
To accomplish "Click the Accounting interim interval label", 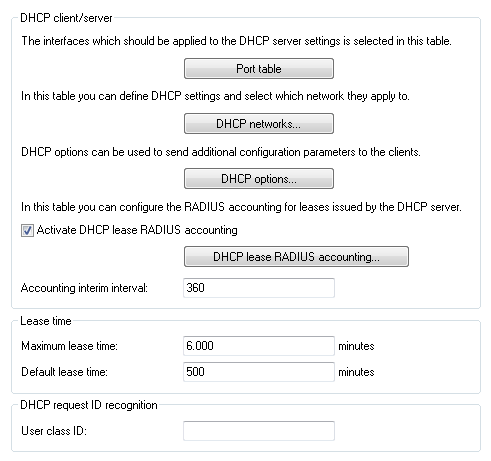I will 84,288.
